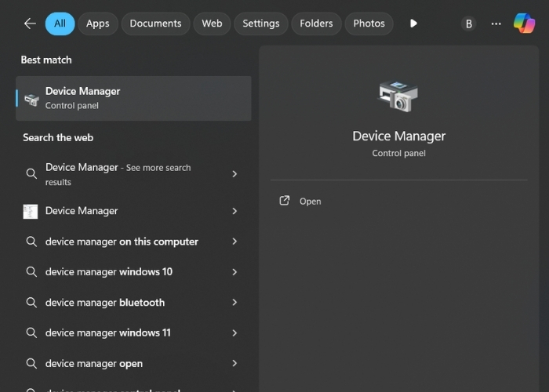549x392 pixels.
Task: Click the Device Manager title in preview pane
Action: tap(398, 136)
